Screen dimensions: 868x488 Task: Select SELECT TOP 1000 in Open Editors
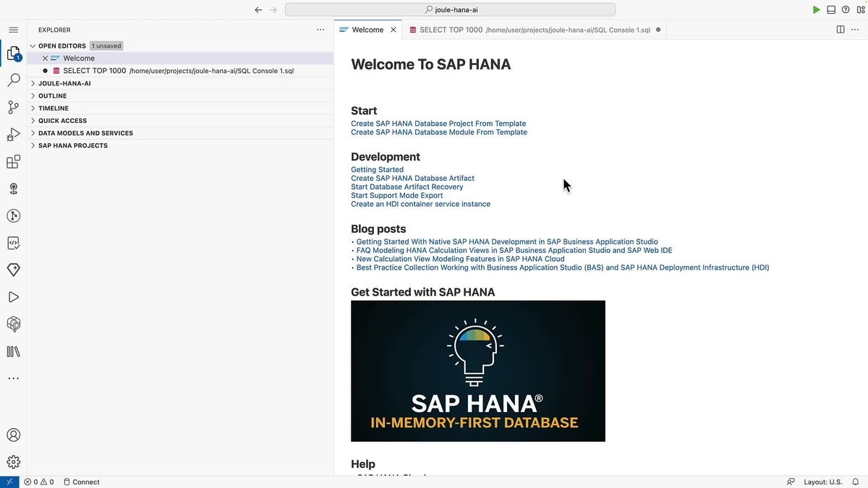(x=180, y=71)
